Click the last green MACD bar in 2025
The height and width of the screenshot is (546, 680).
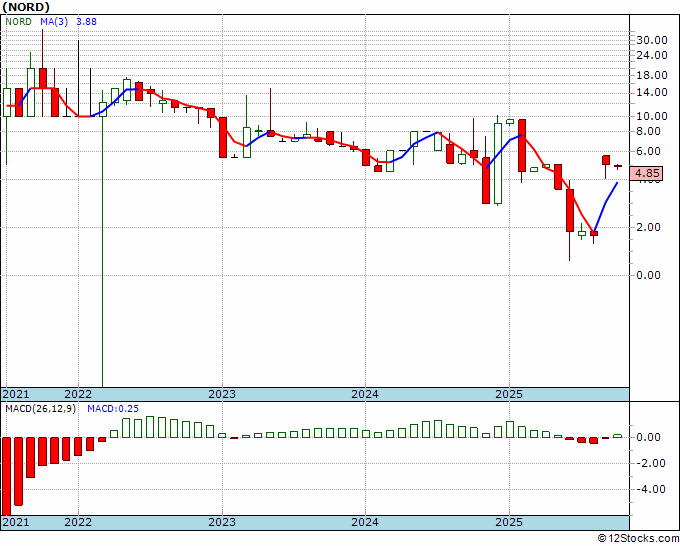point(618,436)
